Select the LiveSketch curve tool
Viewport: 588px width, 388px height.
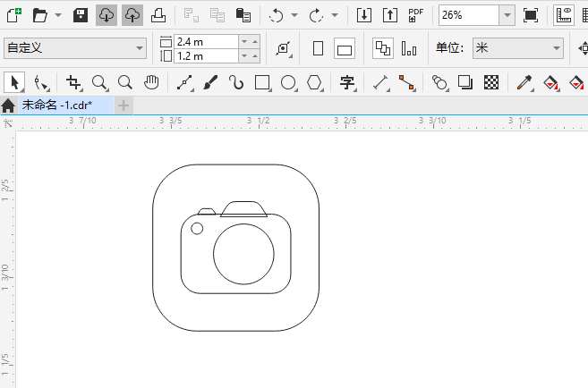pyautogui.click(x=236, y=82)
